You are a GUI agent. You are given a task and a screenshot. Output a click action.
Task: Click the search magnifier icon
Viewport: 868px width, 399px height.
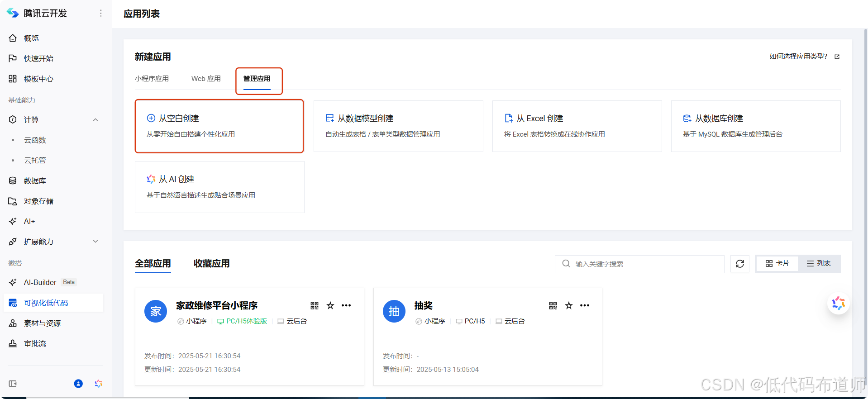566,264
